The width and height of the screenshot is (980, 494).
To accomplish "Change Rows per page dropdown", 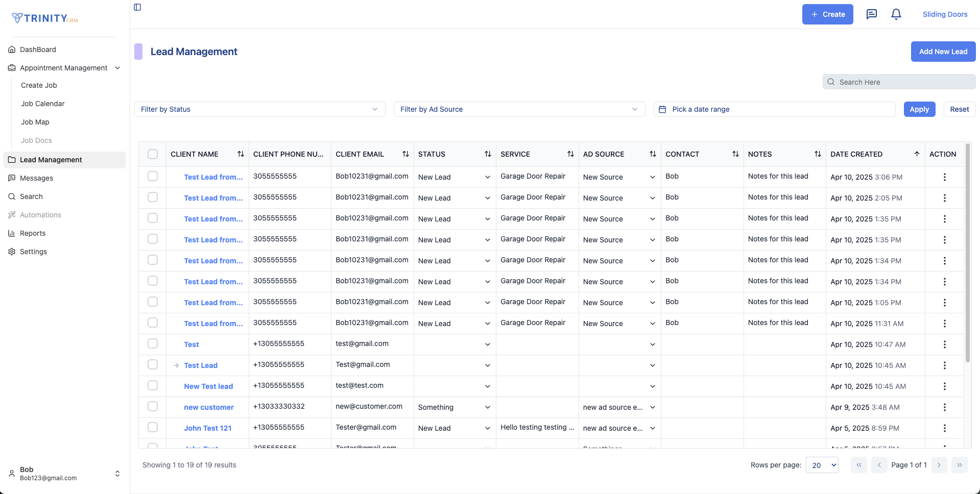I will point(822,465).
